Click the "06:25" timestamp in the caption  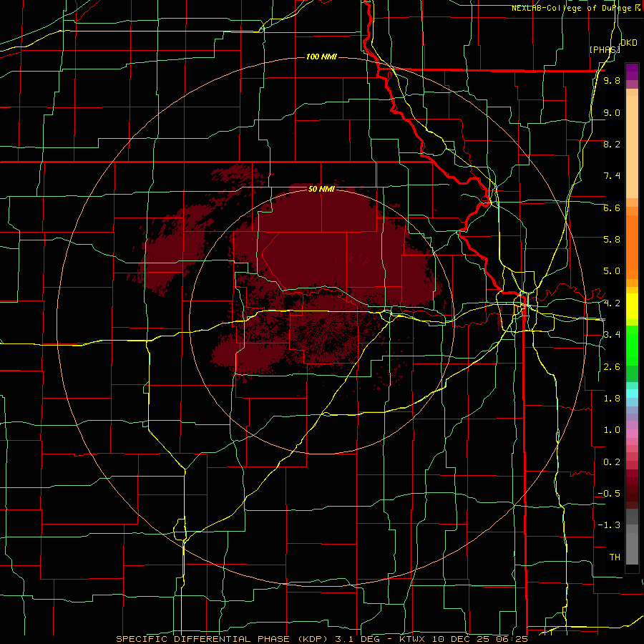pos(514,639)
